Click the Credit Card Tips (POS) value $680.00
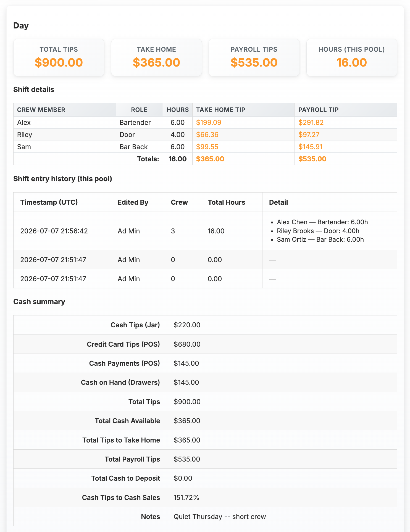The width and height of the screenshot is (410, 532). pyautogui.click(x=187, y=344)
